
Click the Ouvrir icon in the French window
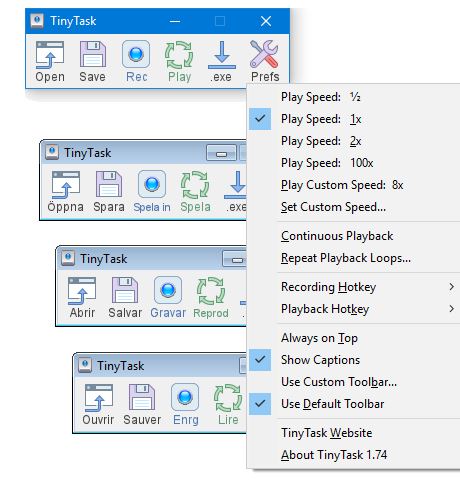point(99,398)
